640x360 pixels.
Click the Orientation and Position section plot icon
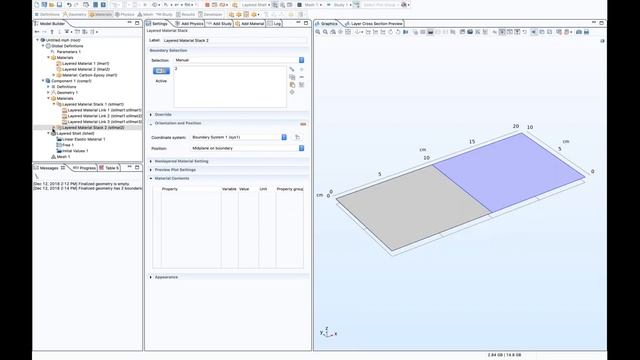point(303,124)
